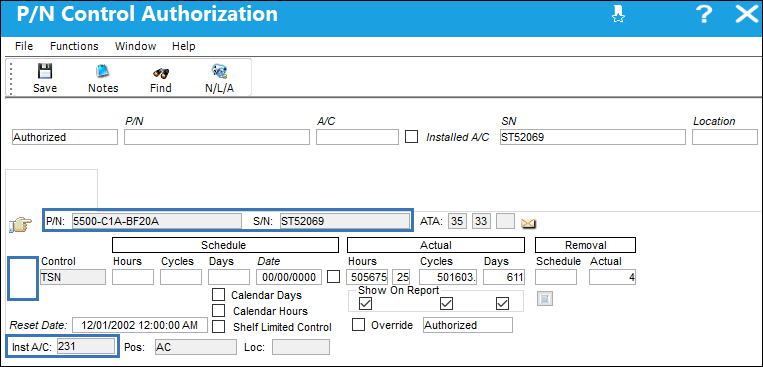Open the Functions menu
This screenshot has width=763, height=367.
tap(74, 46)
